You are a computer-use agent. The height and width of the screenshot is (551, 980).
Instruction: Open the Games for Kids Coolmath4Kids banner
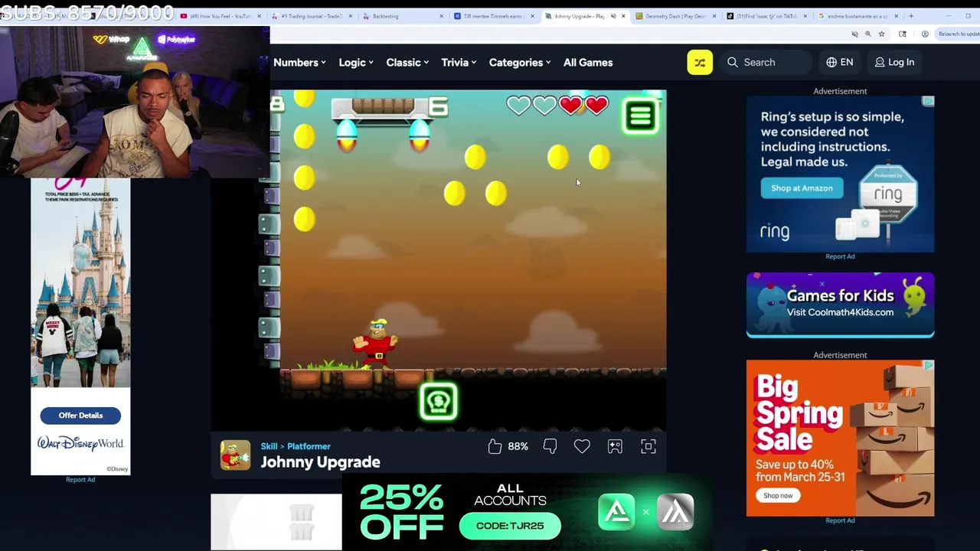coord(840,305)
